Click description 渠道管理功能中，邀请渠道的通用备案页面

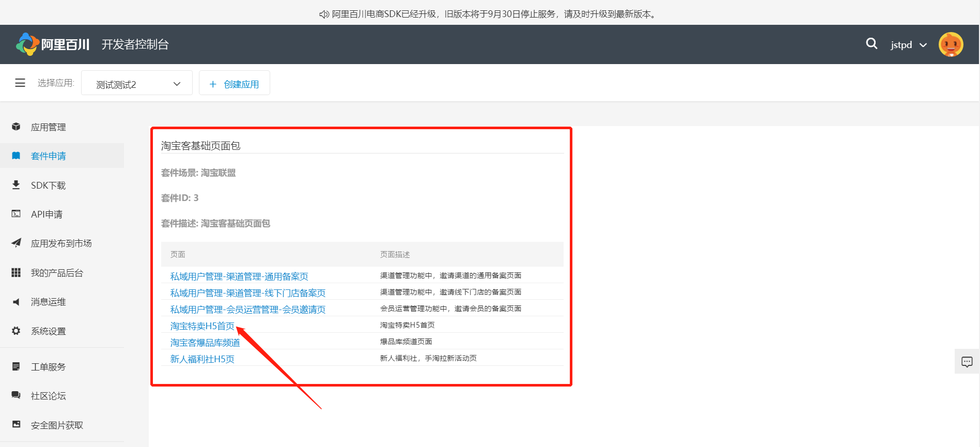click(x=450, y=275)
